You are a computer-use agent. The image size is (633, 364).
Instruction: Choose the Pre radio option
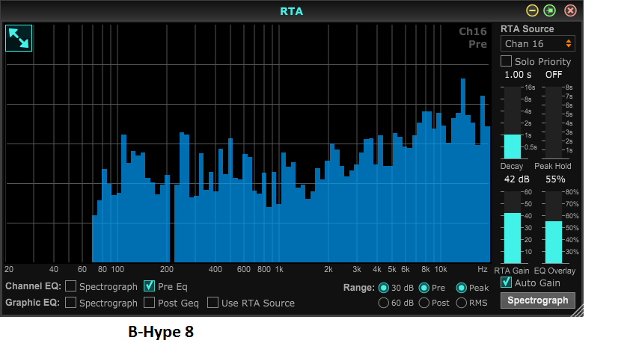pyautogui.click(x=424, y=288)
